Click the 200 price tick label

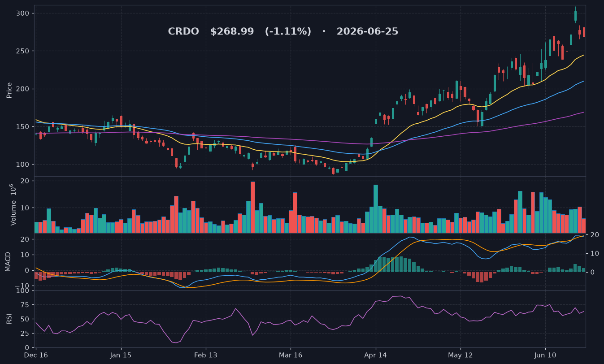[x=23, y=89]
